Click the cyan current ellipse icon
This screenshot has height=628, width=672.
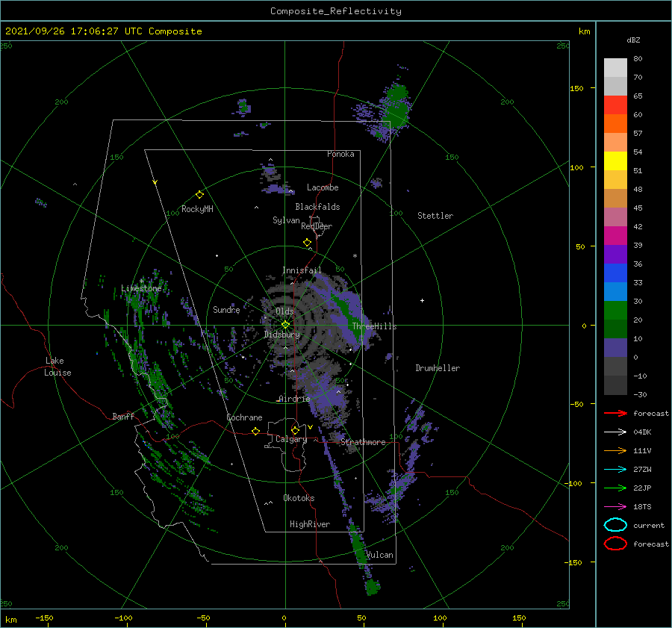615,525
